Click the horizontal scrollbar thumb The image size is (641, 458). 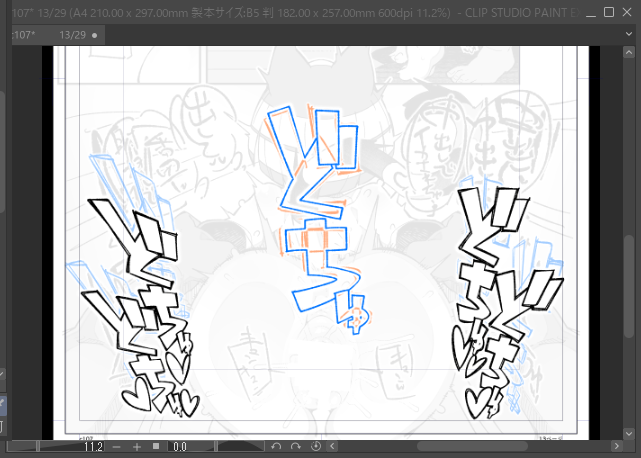(x=472, y=446)
